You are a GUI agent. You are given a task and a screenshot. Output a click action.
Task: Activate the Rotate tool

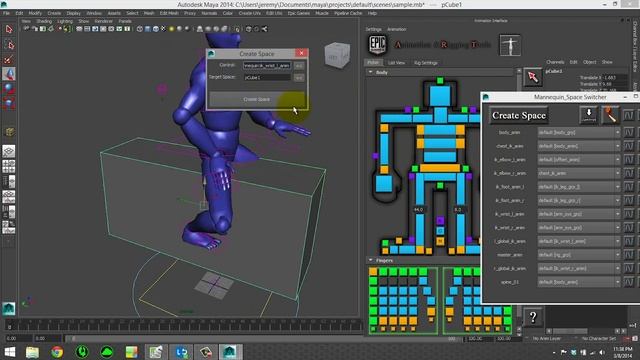click(x=9, y=89)
